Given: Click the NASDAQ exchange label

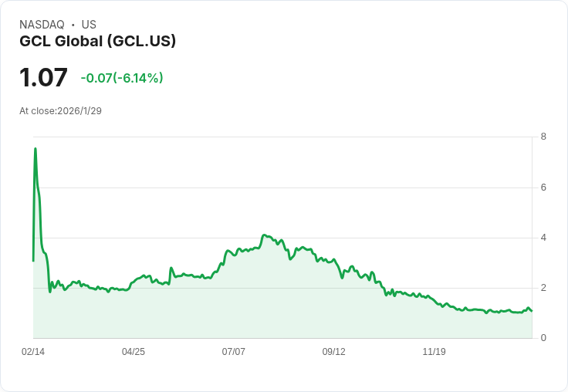Looking at the screenshot, I should [x=42, y=25].
